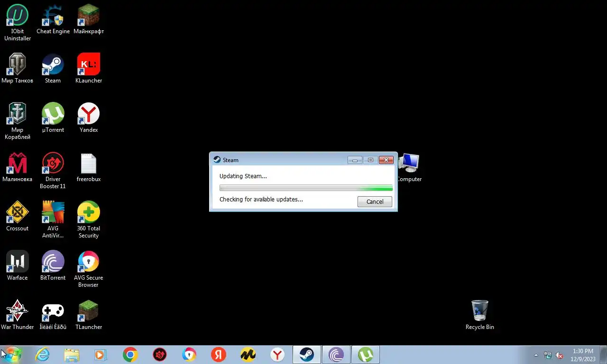Image resolution: width=607 pixels, height=364 pixels.
Task: Select the Майнкрафт desktop icon
Action: (x=89, y=19)
